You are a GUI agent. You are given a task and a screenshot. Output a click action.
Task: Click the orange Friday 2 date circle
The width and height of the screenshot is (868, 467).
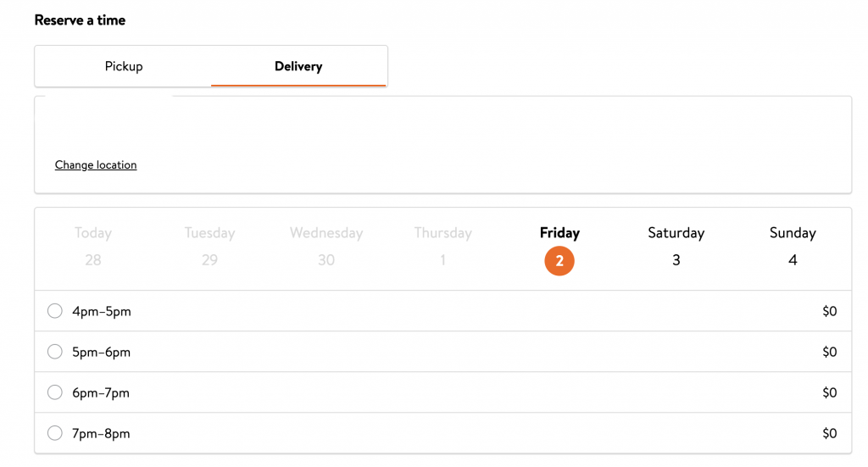coord(559,260)
